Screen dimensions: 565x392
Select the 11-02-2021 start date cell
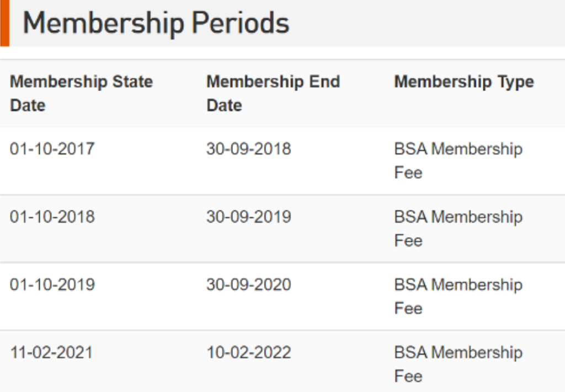tap(51, 352)
